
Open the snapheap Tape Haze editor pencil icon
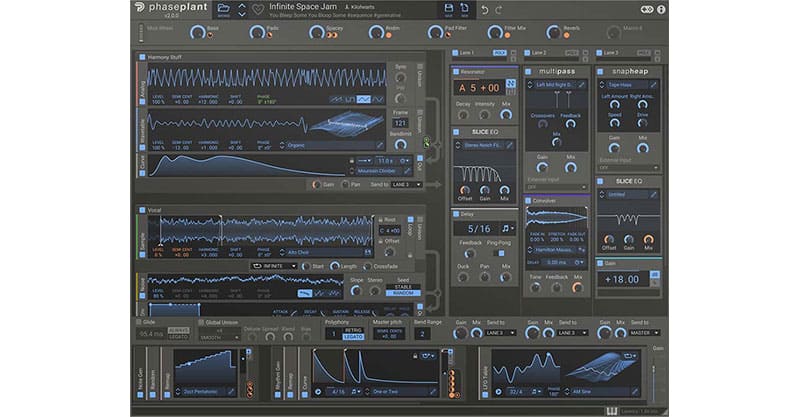[653, 85]
